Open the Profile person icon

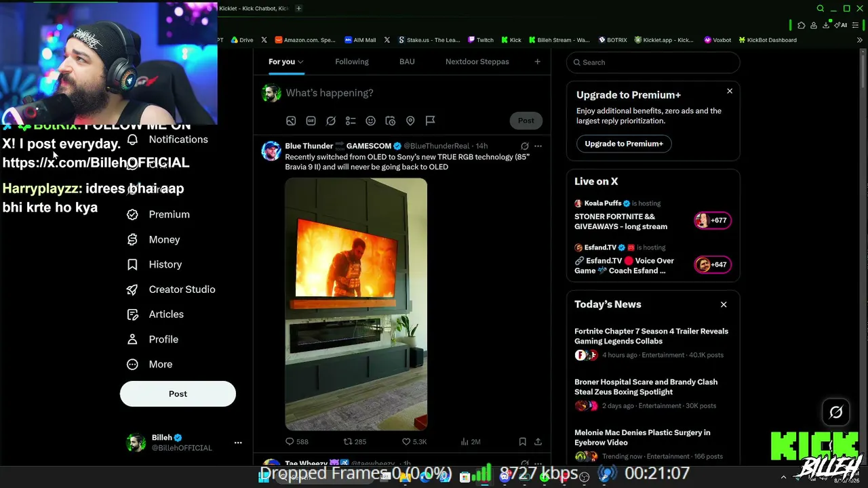tap(133, 340)
